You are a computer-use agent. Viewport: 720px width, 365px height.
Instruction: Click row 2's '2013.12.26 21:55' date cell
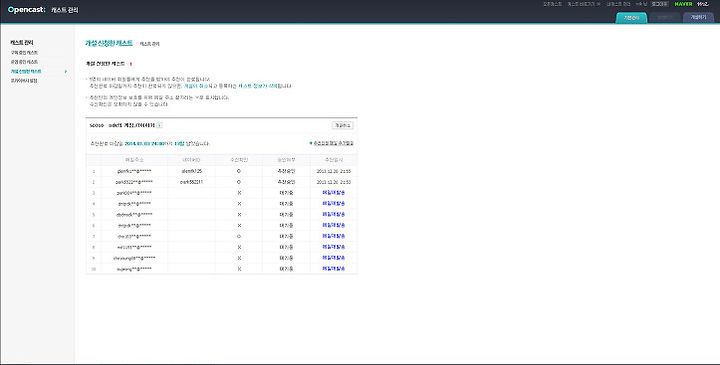(x=334, y=182)
